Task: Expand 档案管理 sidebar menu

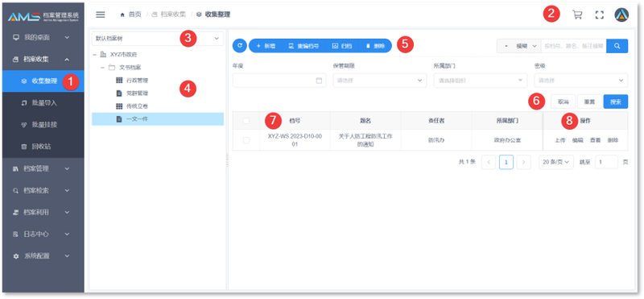Action: tap(43, 168)
